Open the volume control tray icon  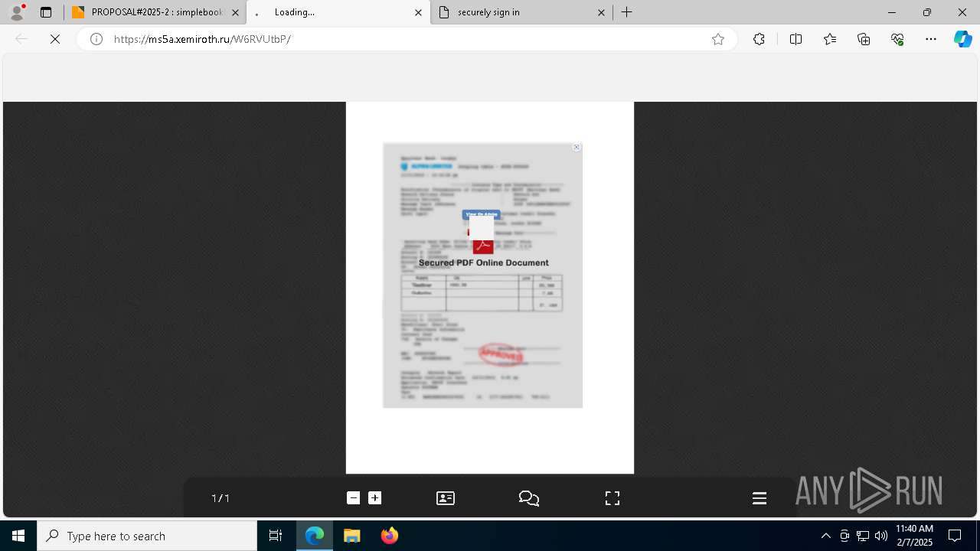click(x=880, y=536)
